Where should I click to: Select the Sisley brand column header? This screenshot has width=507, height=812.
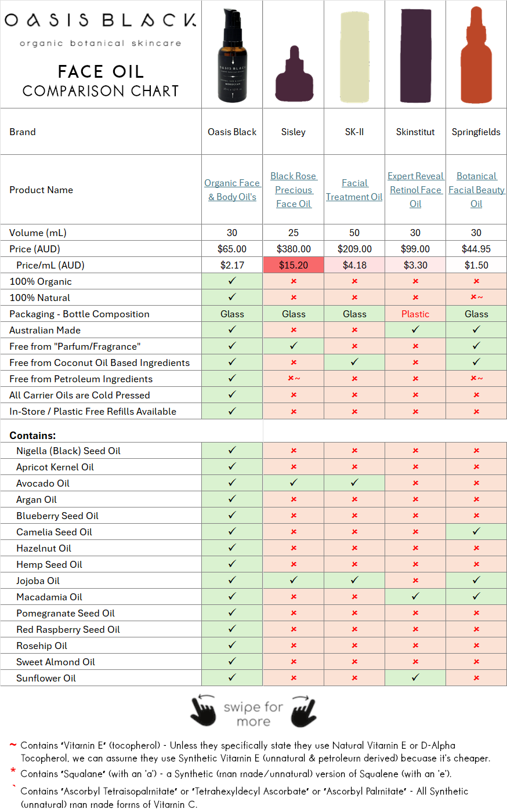(293, 132)
